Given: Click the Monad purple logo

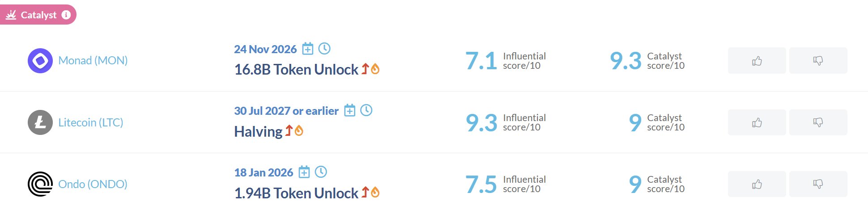Looking at the screenshot, I should point(40,61).
